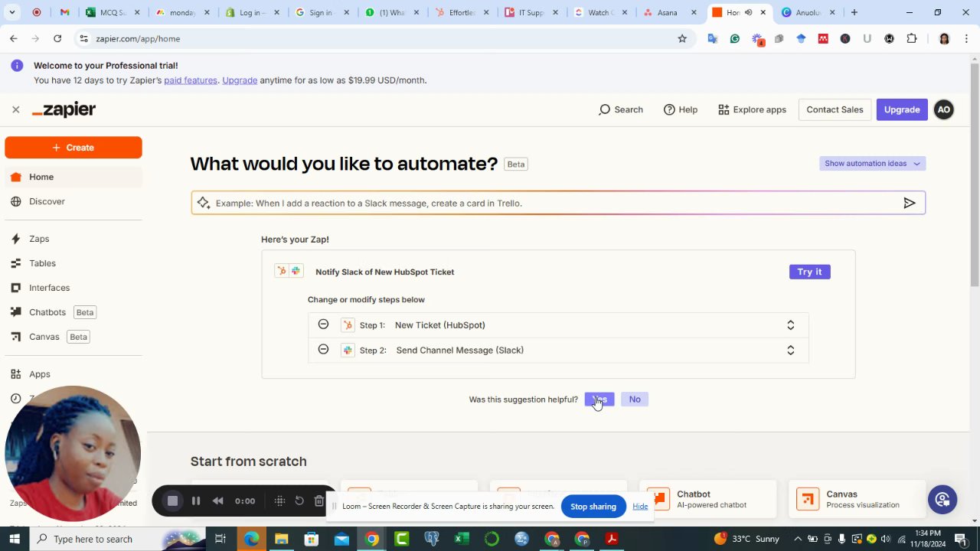
Task: Open Excel from the taskbar
Action: (461, 539)
